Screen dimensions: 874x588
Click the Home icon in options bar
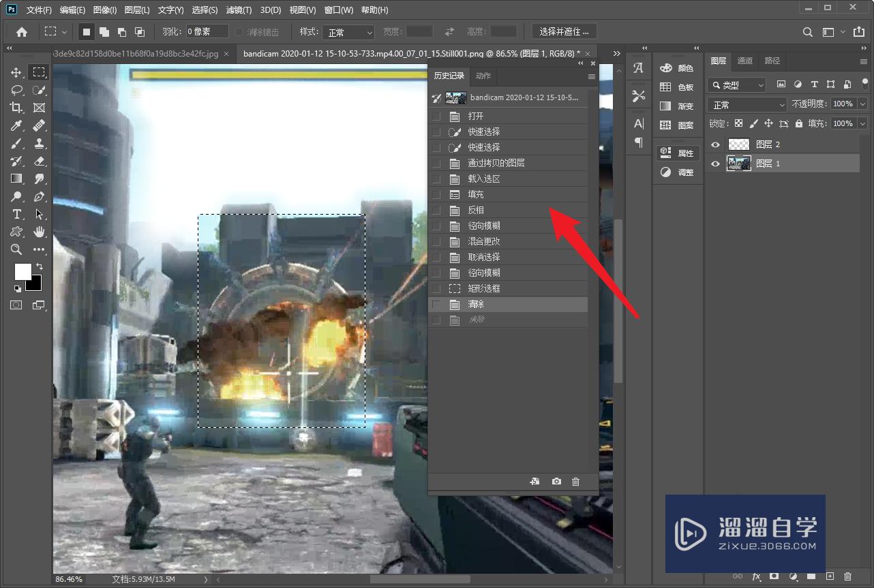pyautogui.click(x=22, y=32)
